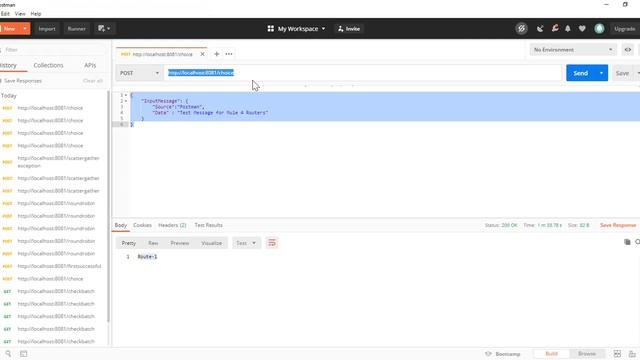
Task: Click the Find and Replace icon
Action: click(8, 354)
